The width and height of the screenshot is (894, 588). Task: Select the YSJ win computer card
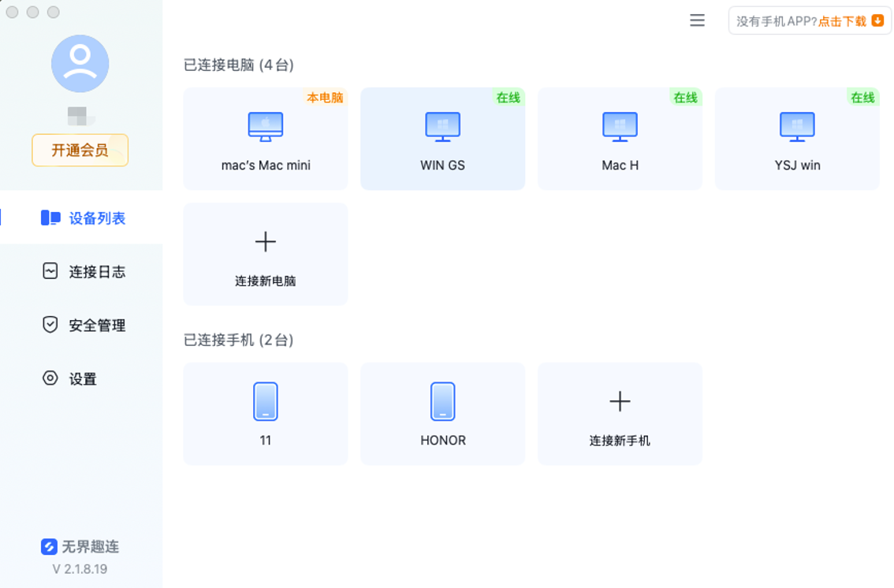[797, 139]
